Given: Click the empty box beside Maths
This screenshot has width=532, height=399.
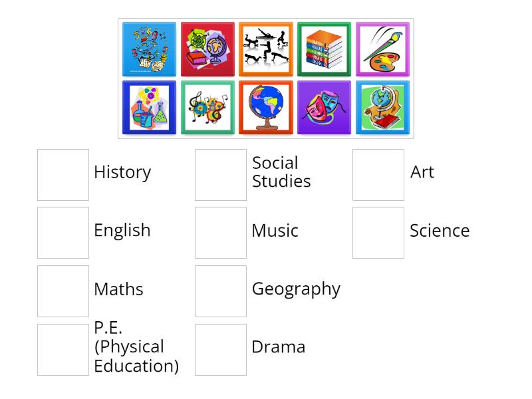Looking at the screenshot, I should click(63, 291).
